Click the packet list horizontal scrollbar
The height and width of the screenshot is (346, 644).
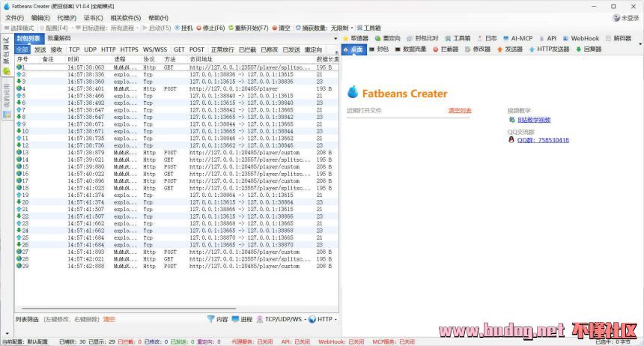[129, 309]
